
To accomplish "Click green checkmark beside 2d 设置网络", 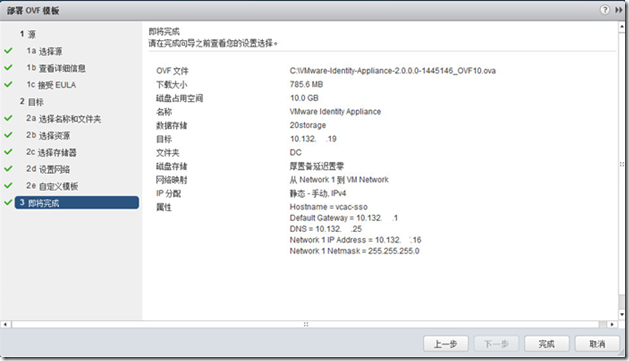I will click(8, 168).
